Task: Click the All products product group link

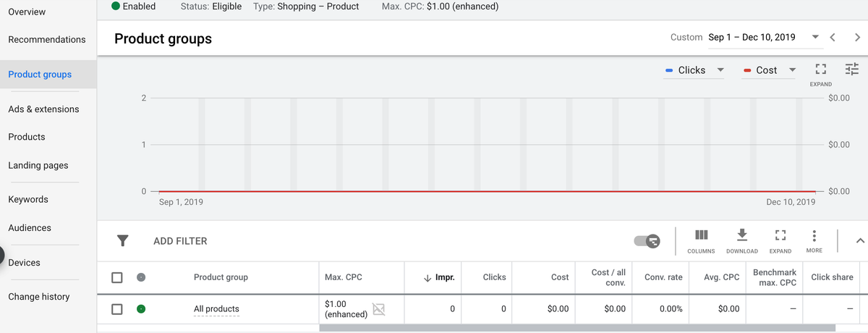Action: [216, 309]
